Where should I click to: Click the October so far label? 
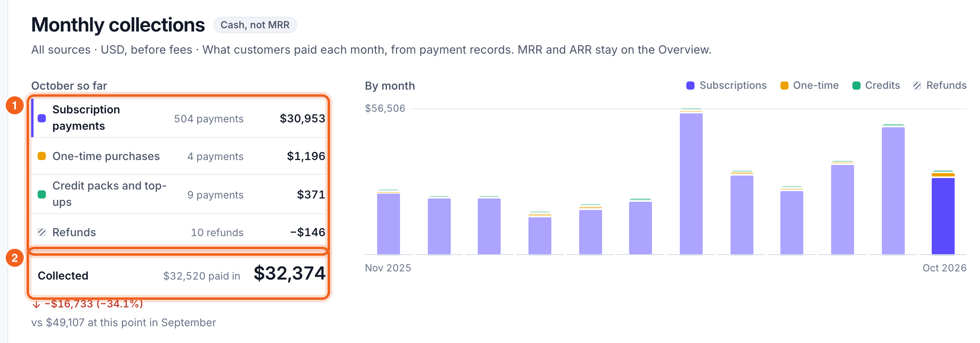tap(69, 86)
